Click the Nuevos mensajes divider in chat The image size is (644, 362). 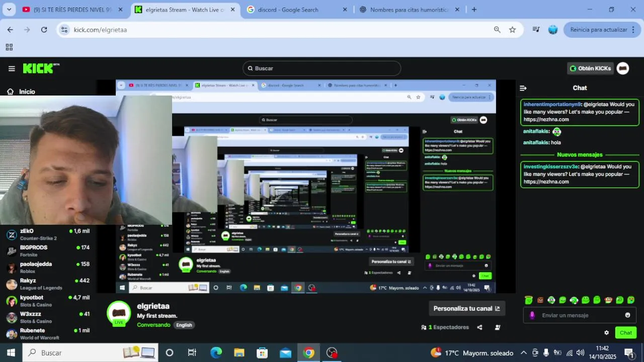pyautogui.click(x=580, y=155)
